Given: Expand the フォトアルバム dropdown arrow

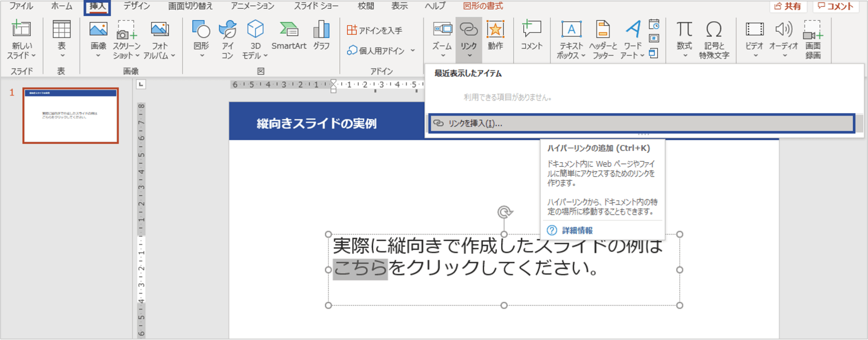Looking at the screenshot, I should tap(173, 56).
